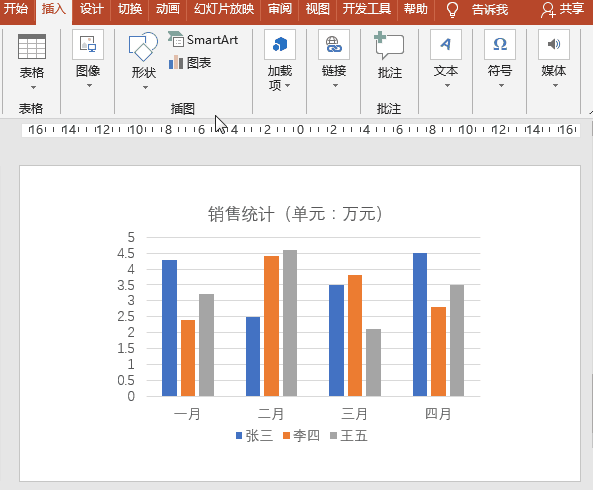This screenshot has width=593, height=490.
Task: Click the gray 王五 legend swatch
Action: 334,436
